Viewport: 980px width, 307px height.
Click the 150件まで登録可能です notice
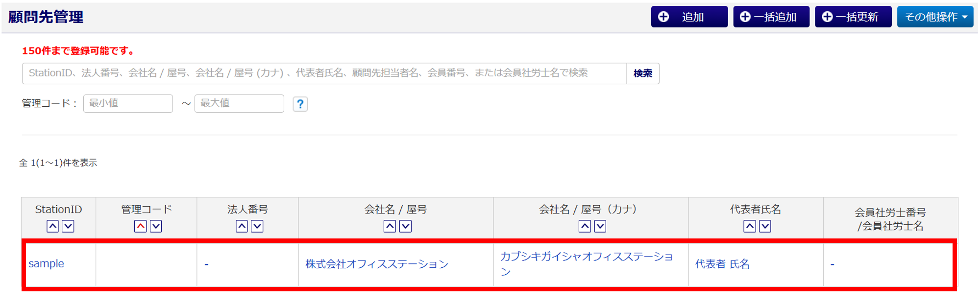78,51
